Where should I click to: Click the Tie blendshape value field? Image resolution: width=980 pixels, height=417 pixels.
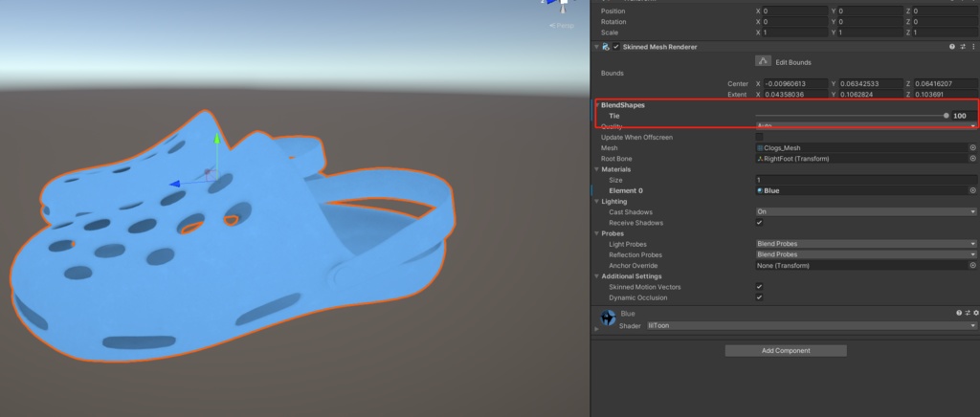(x=963, y=116)
